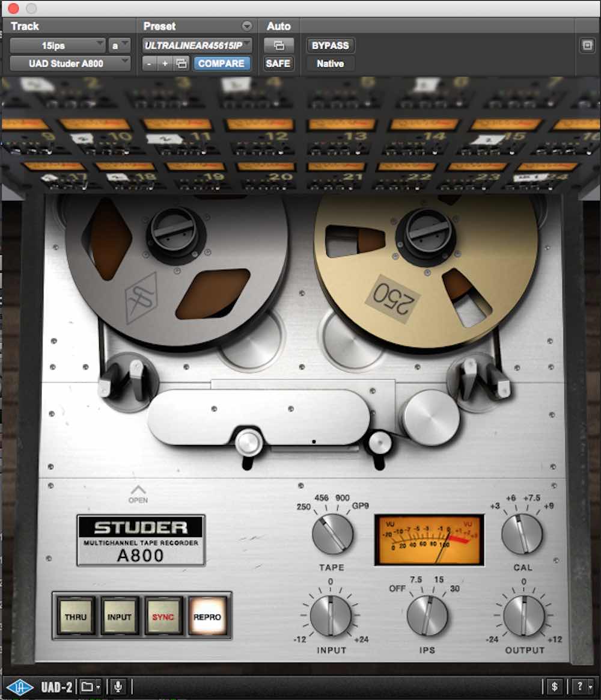The image size is (601, 700).
Task: Click the Native format label
Action: pos(330,63)
